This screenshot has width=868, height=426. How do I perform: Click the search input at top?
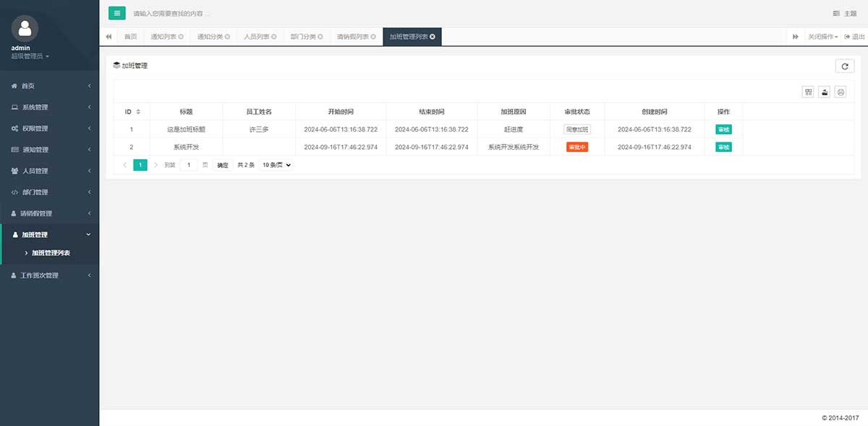289,14
